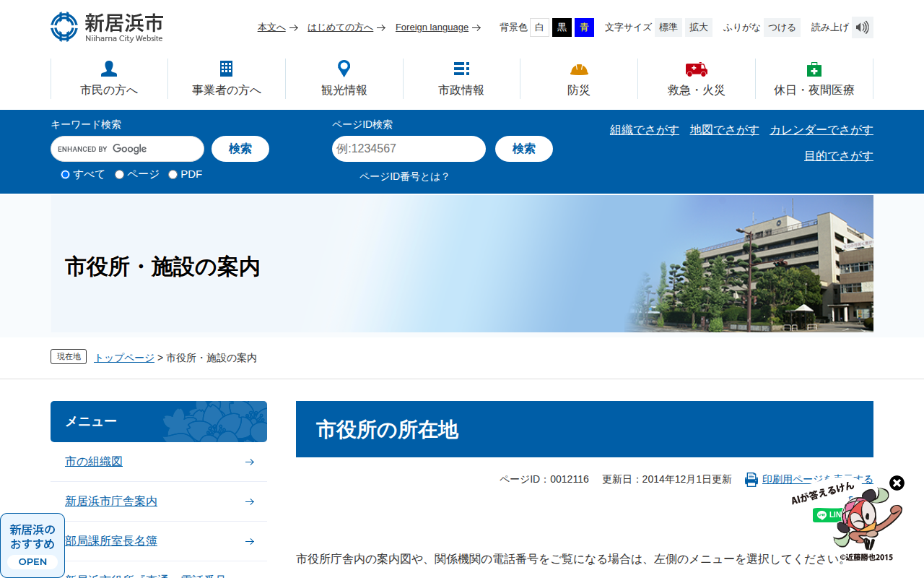Screen dimensions: 924x578
Task: Choose the ページ search filter
Action: coord(118,174)
